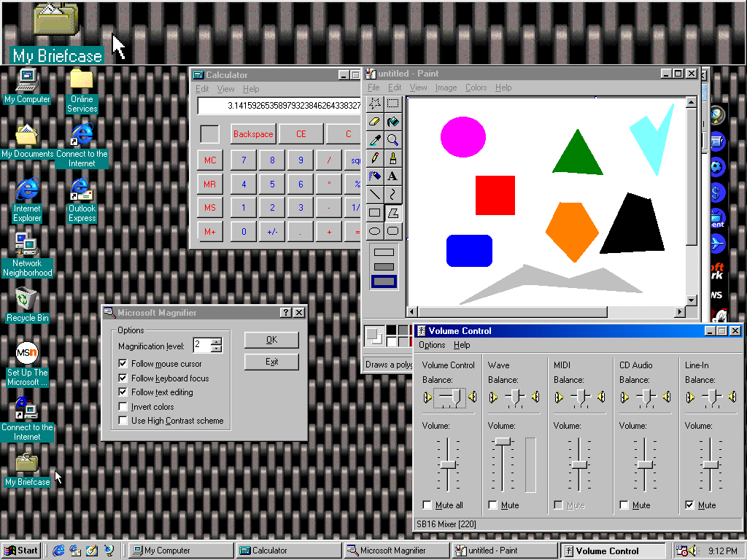
Task: Click the Calculator CE button
Action: pos(301,134)
